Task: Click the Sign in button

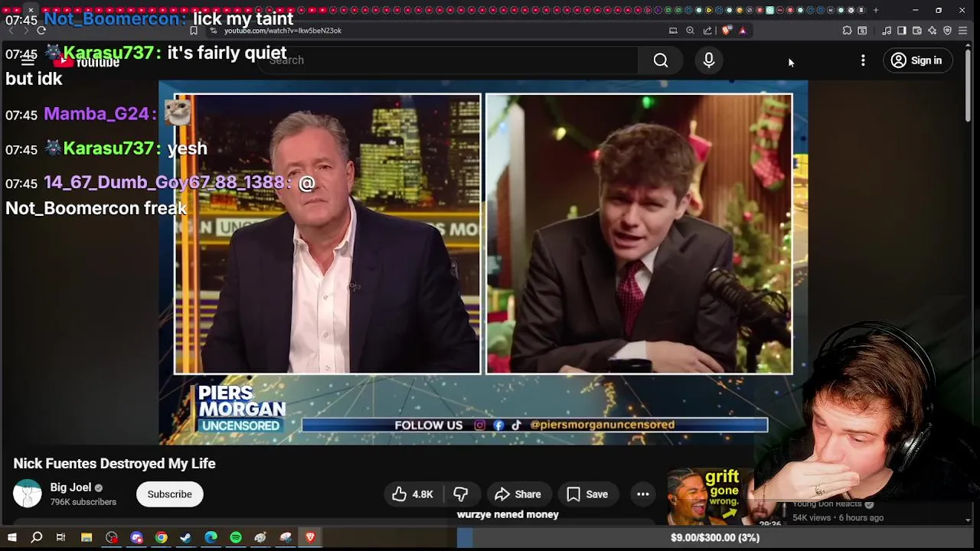Action: pyautogui.click(x=917, y=60)
